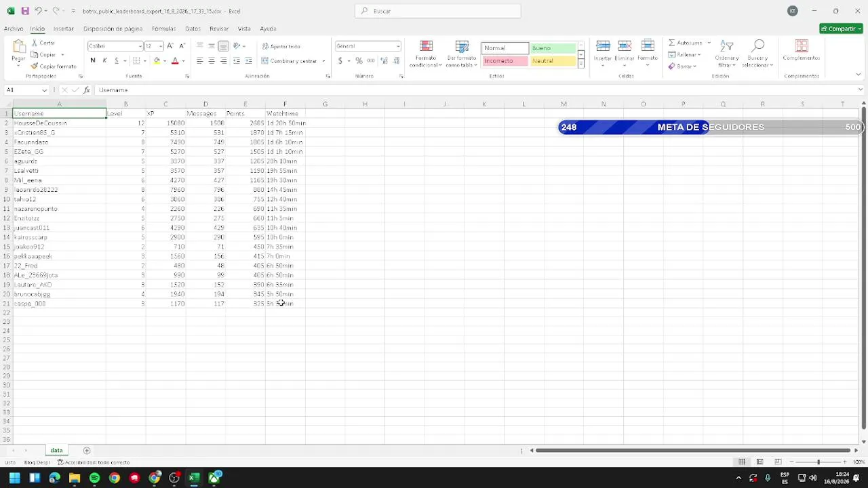Apply thousands separator 000 style
Image resolution: width=868 pixels, height=488 pixels.
click(x=371, y=61)
